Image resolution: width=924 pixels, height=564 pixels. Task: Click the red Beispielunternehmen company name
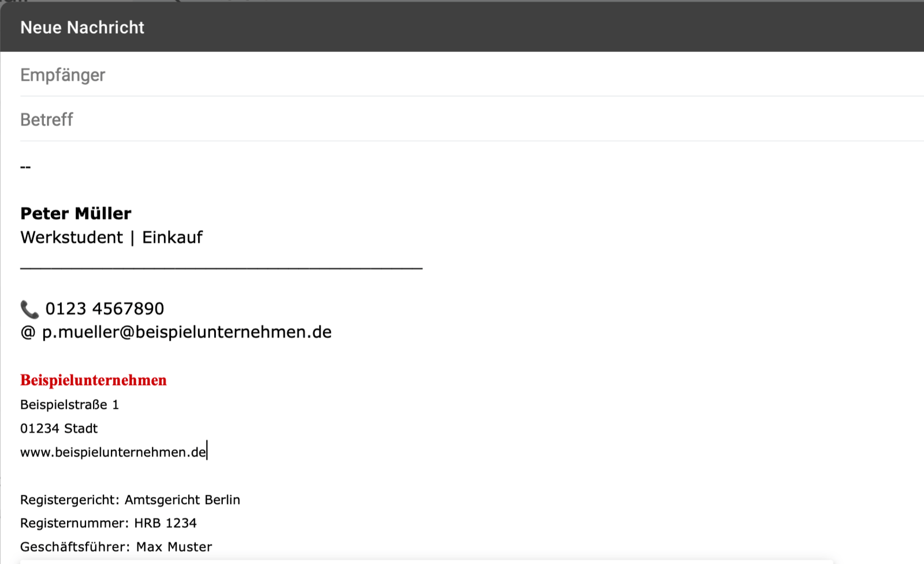[x=94, y=380]
